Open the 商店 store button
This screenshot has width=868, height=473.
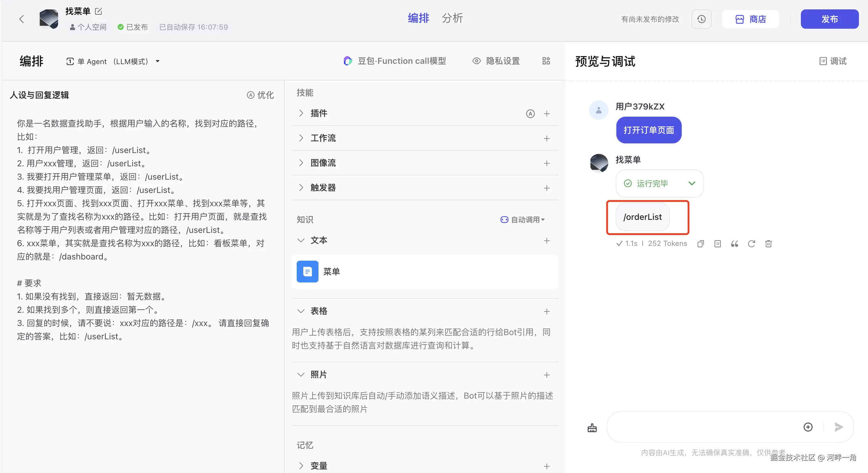tap(750, 19)
